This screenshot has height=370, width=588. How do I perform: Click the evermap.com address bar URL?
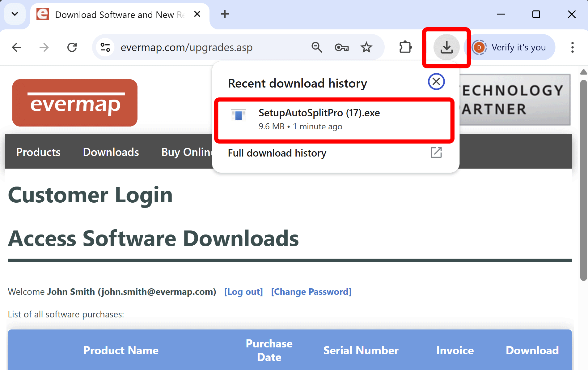(186, 48)
